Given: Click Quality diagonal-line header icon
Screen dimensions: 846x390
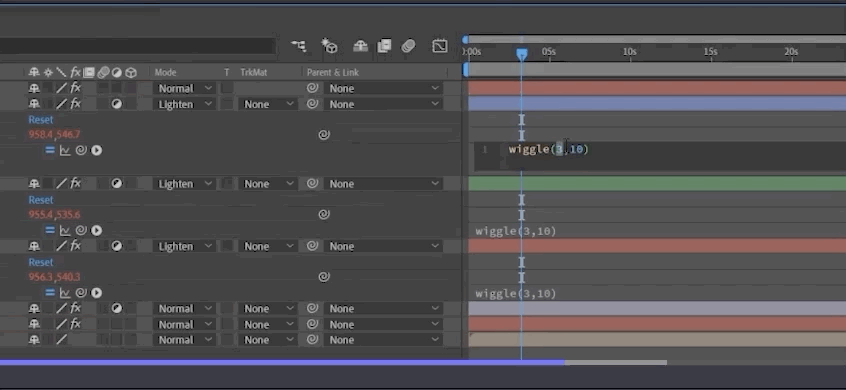Looking at the screenshot, I should (x=62, y=72).
